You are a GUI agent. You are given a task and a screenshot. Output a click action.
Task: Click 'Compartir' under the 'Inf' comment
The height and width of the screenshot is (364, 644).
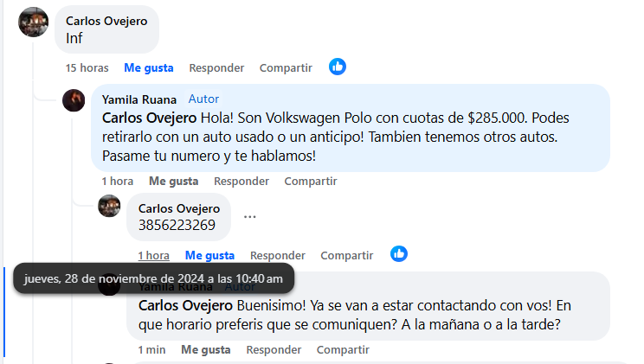coord(286,67)
